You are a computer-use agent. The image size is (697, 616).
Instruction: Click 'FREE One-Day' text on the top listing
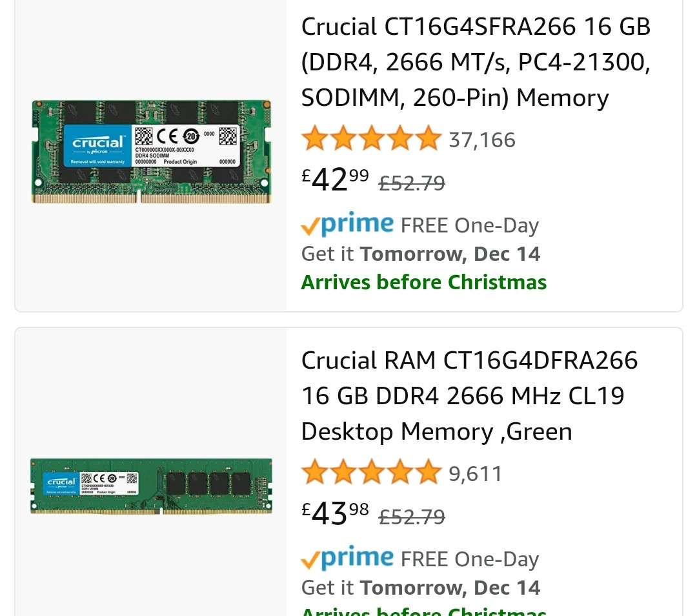pos(469,225)
